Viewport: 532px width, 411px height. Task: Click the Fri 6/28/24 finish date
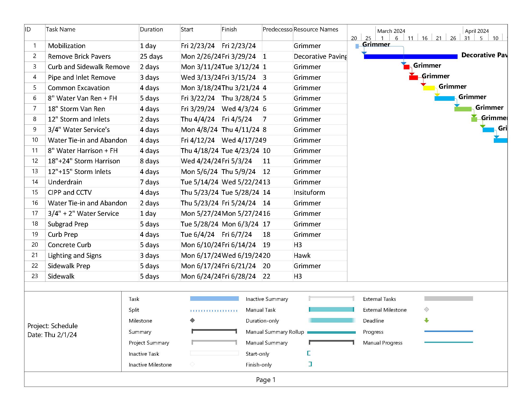point(239,276)
